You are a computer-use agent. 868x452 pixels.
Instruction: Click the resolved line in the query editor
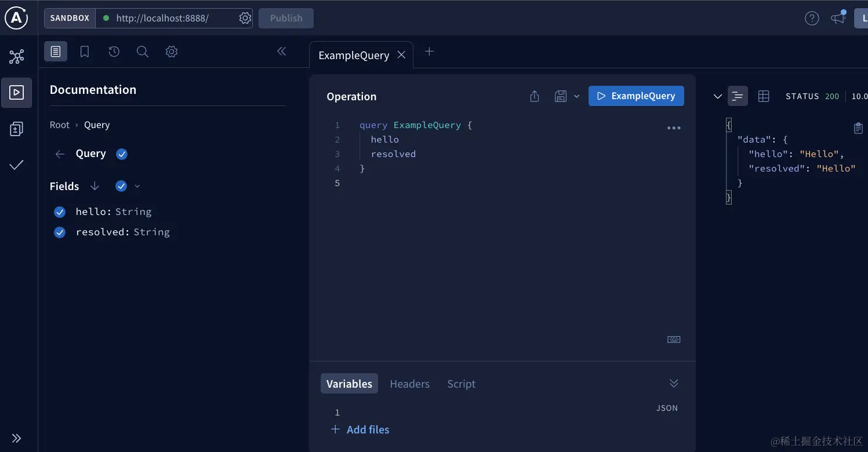click(393, 154)
